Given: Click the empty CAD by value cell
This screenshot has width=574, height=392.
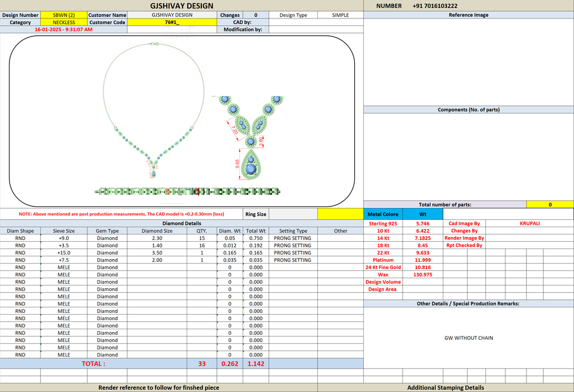Looking at the screenshot, I should [x=316, y=22].
